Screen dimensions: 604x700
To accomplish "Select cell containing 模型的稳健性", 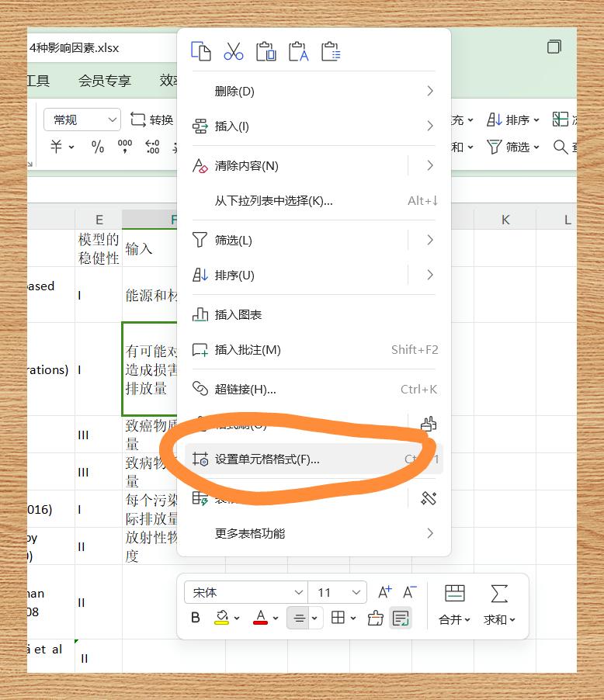I will click(99, 248).
